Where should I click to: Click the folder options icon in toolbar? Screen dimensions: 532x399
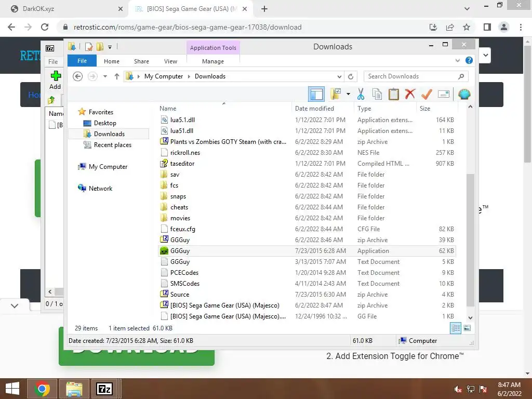coord(336,94)
